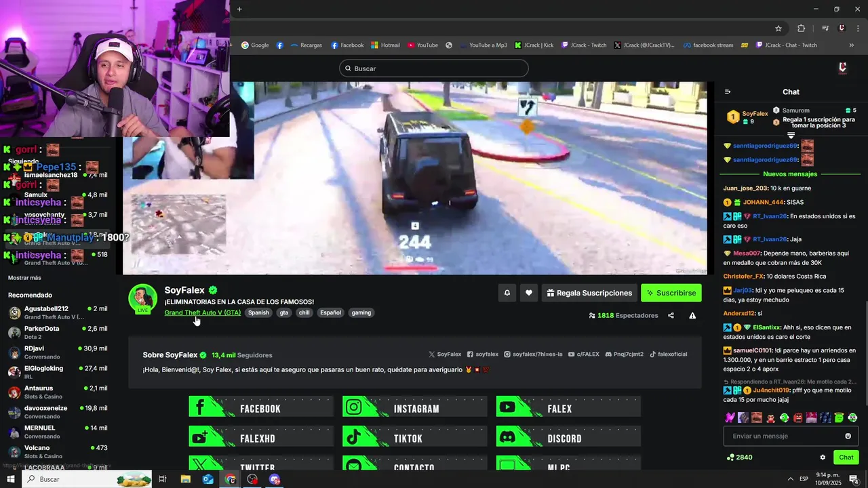868x488 pixels.
Task: Bookmark this page with the star
Action: [778, 28]
